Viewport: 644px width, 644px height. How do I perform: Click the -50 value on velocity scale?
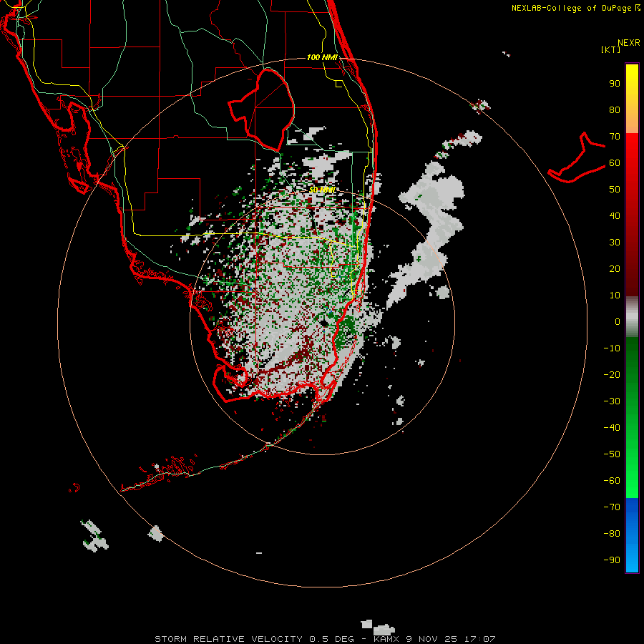tap(612, 454)
